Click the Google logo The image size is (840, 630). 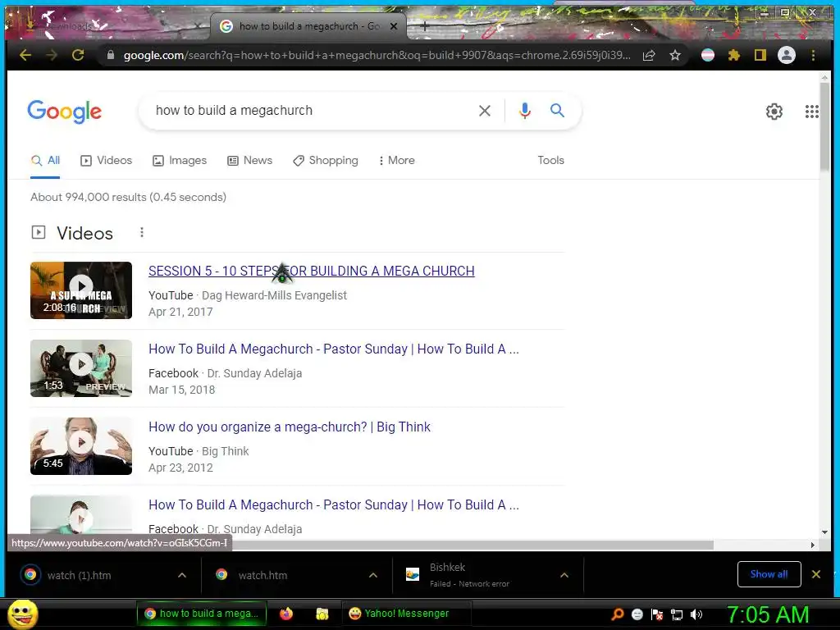point(64,112)
